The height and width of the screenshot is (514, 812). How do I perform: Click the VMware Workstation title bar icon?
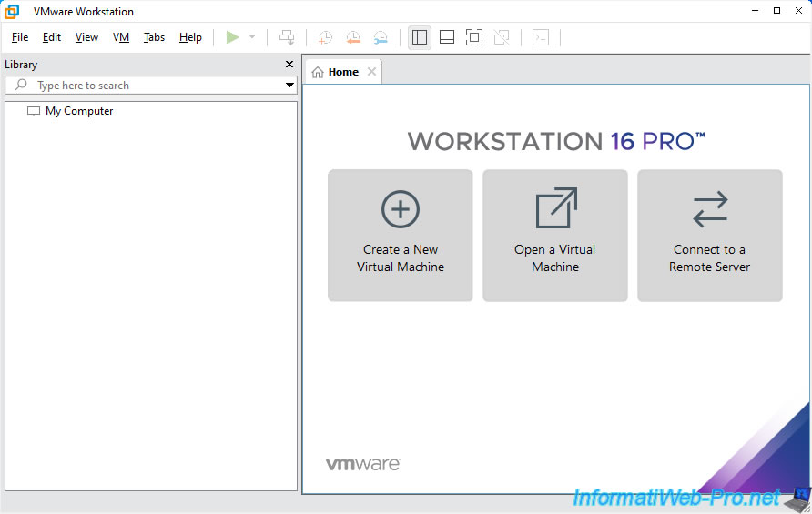[x=12, y=12]
